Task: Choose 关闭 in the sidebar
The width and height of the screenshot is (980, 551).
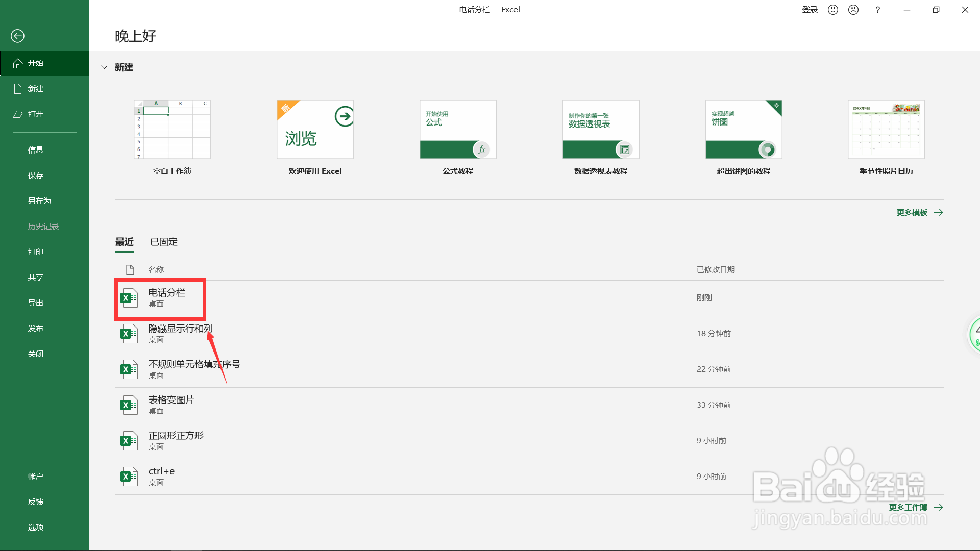Action: pyautogui.click(x=44, y=354)
